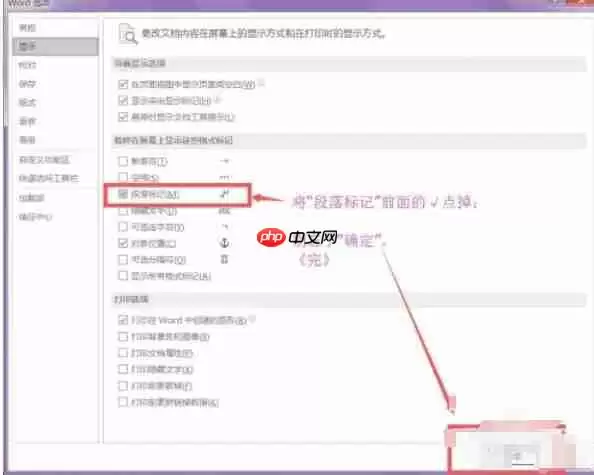Screen dimensions: 594x475
Task: Enable 打印前更新链接数据 checkbox
Action: coord(123,402)
